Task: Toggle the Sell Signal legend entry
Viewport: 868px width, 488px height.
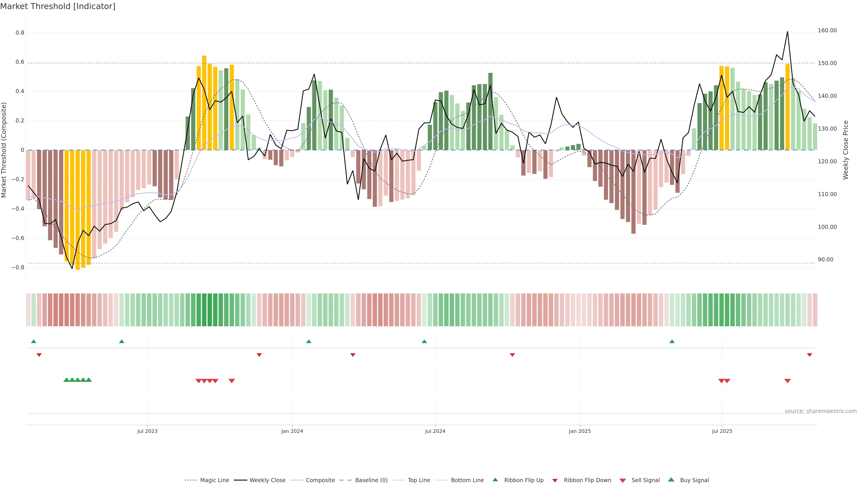Action: (645, 480)
